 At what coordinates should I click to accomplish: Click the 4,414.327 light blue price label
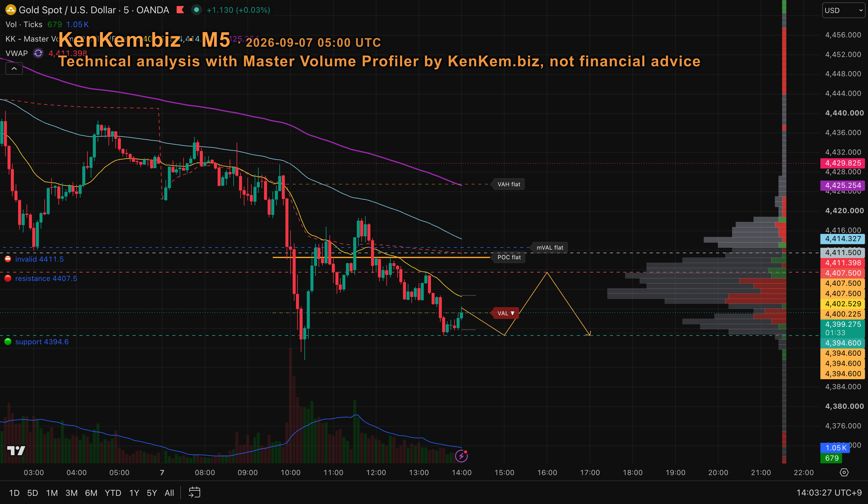coord(843,239)
